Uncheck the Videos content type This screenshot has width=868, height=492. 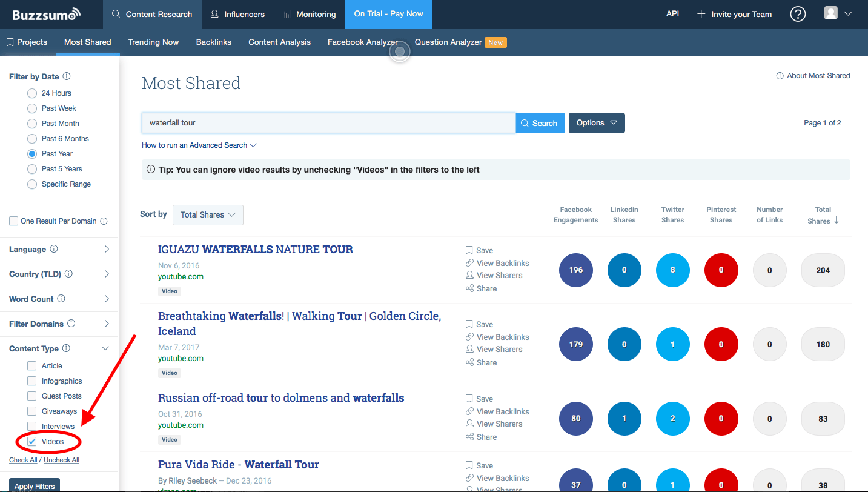[x=31, y=442]
